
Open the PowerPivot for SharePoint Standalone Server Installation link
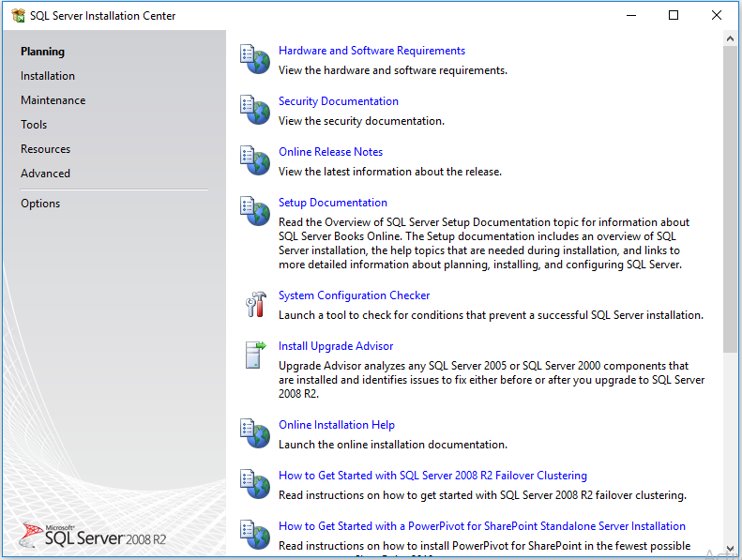[x=482, y=526]
